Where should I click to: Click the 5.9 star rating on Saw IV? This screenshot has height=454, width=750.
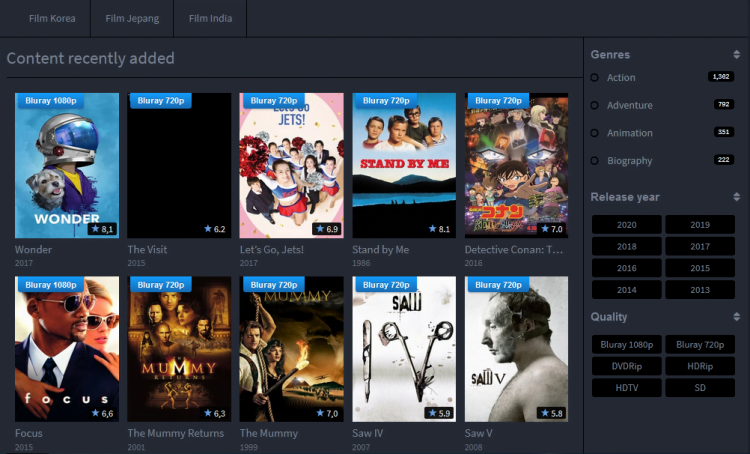tap(440, 413)
